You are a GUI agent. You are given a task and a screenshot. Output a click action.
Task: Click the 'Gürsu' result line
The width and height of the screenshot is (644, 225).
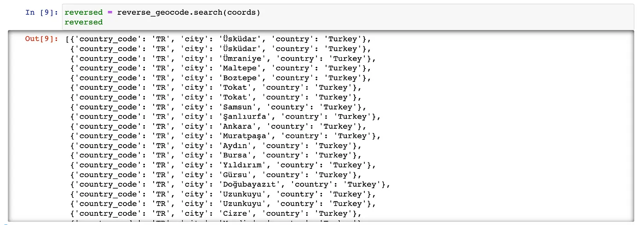[235, 174]
